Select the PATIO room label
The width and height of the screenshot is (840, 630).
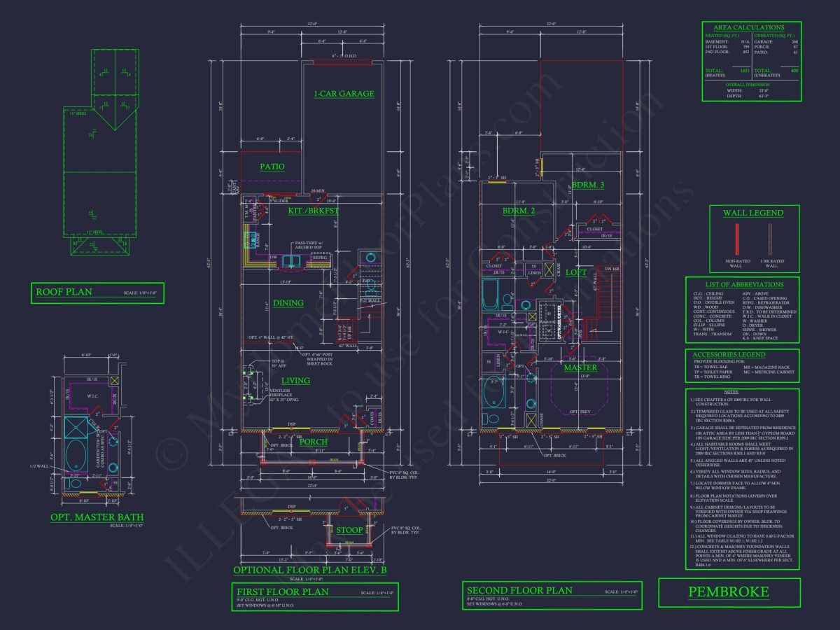(x=272, y=167)
